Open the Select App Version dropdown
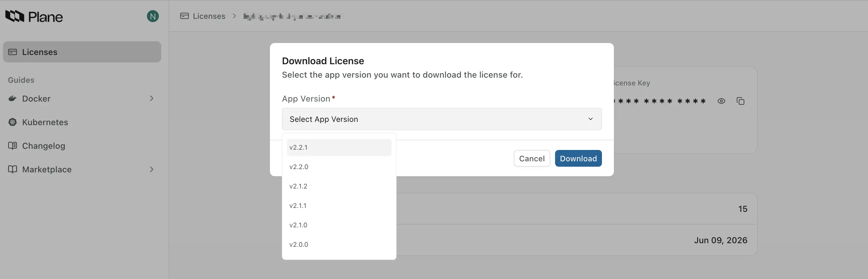Screen dimensions: 868x279 (x=441, y=119)
